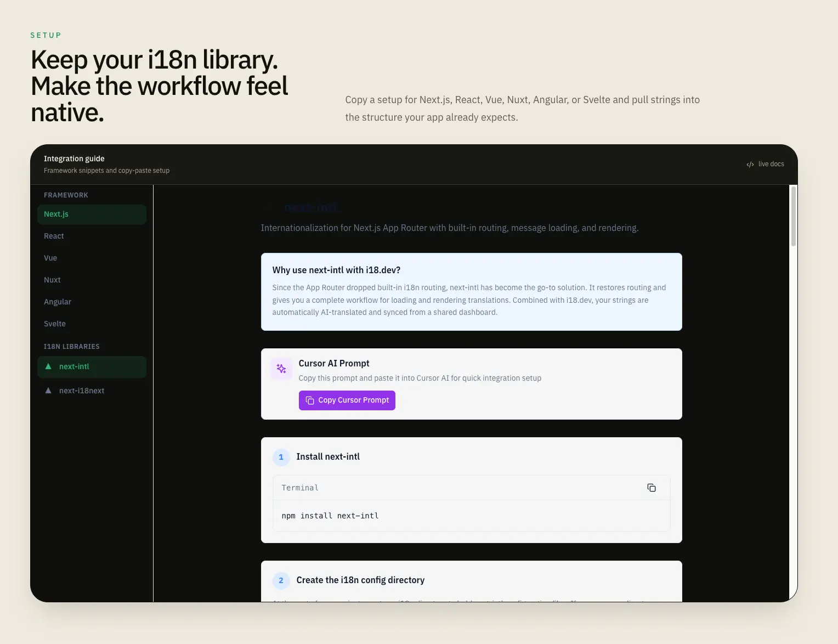838x644 pixels.
Task: Click the Copy Cursor Prompt button
Action: tap(347, 400)
